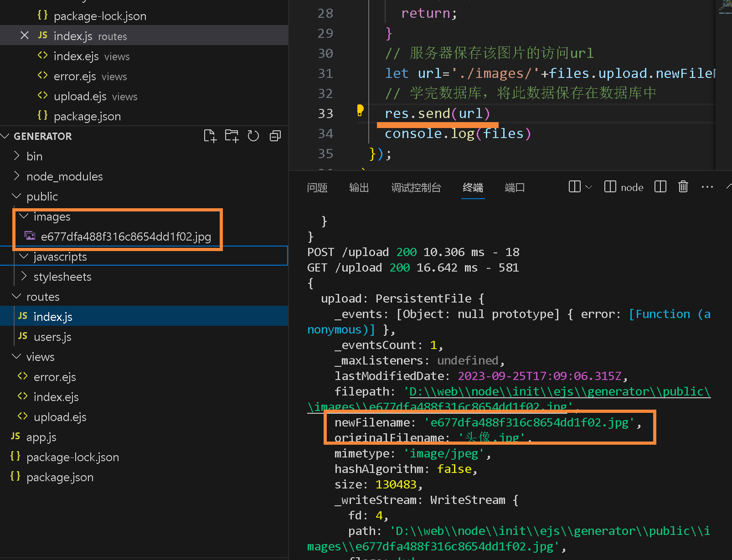732x560 pixels.
Task: Select index.js under routes folder
Action: click(x=144, y=317)
